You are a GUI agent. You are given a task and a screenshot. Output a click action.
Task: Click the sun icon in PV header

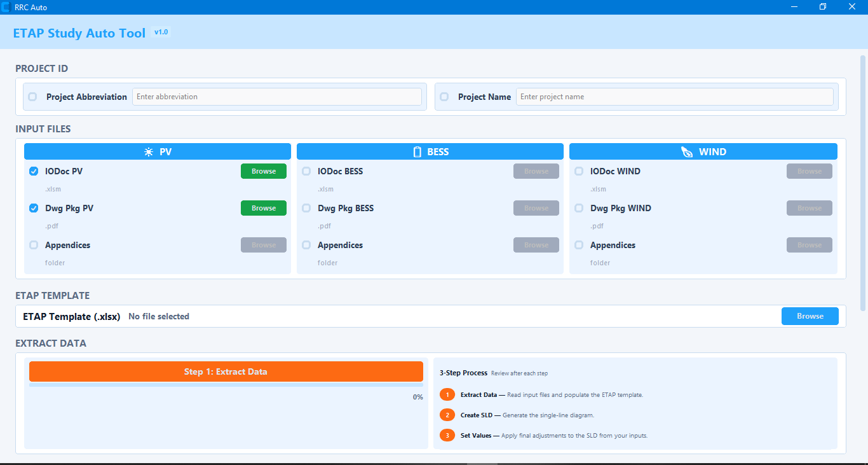point(149,152)
